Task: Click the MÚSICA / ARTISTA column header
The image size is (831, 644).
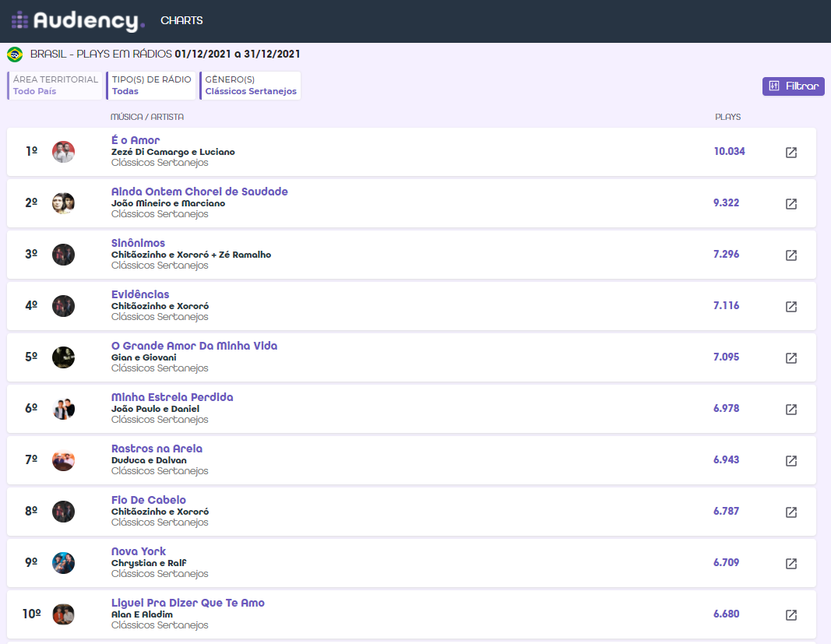Action: tap(146, 117)
